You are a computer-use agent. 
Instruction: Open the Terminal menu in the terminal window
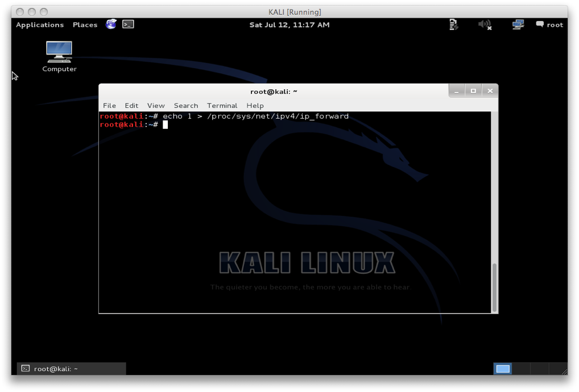pyautogui.click(x=222, y=106)
